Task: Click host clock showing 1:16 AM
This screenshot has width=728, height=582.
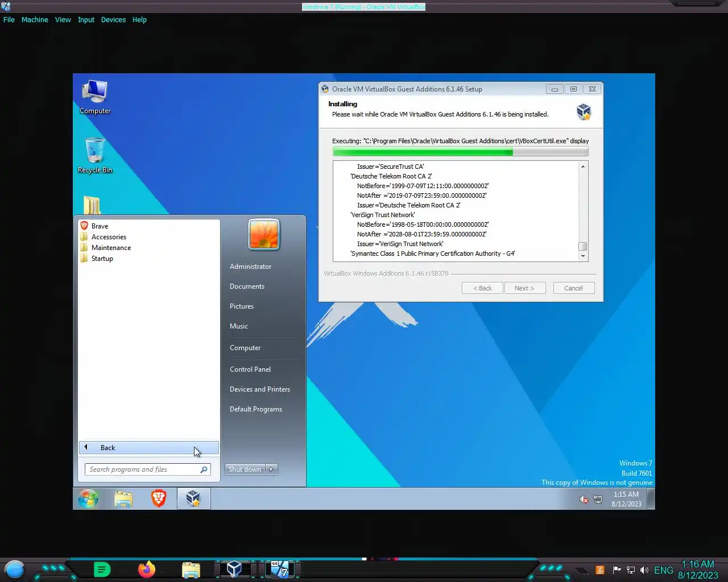Action: [x=698, y=569]
